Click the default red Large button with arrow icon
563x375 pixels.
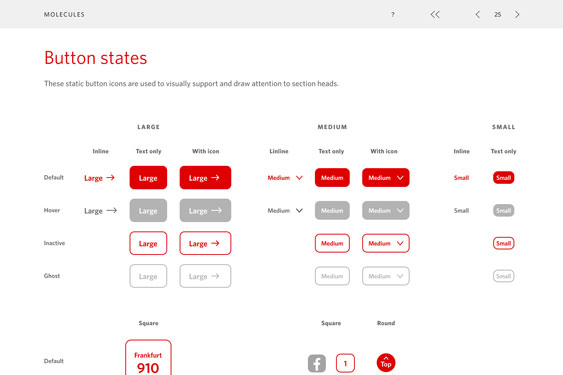click(205, 177)
